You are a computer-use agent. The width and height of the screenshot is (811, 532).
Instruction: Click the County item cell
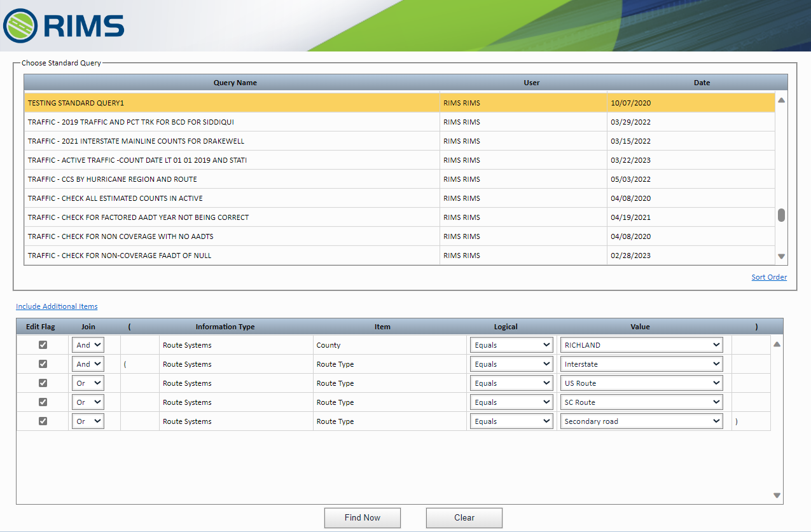(x=390, y=345)
